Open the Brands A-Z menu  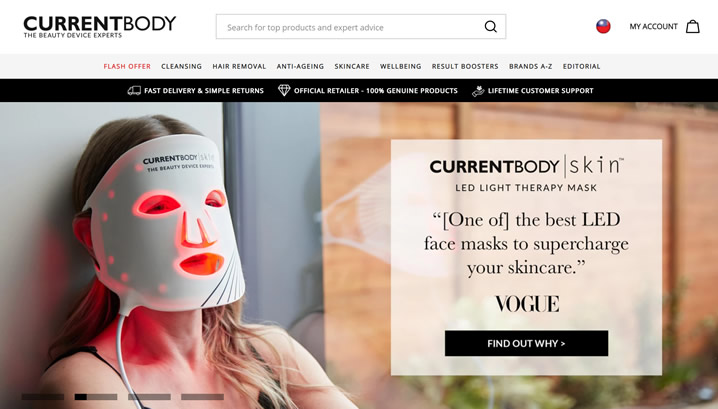pyautogui.click(x=530, y=66)
